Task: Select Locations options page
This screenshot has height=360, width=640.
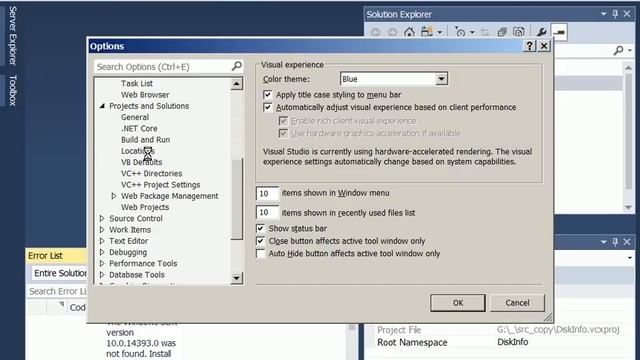Action: [x=138, y=151]
